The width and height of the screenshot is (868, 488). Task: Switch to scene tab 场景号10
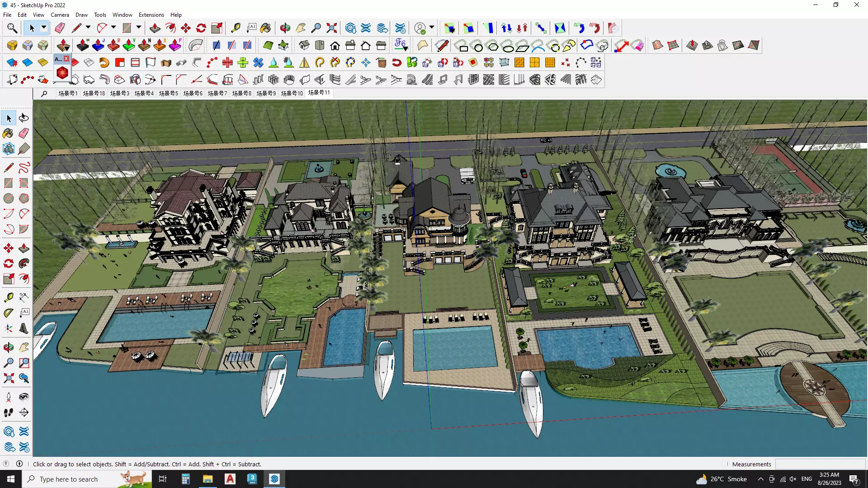point(292,94)
